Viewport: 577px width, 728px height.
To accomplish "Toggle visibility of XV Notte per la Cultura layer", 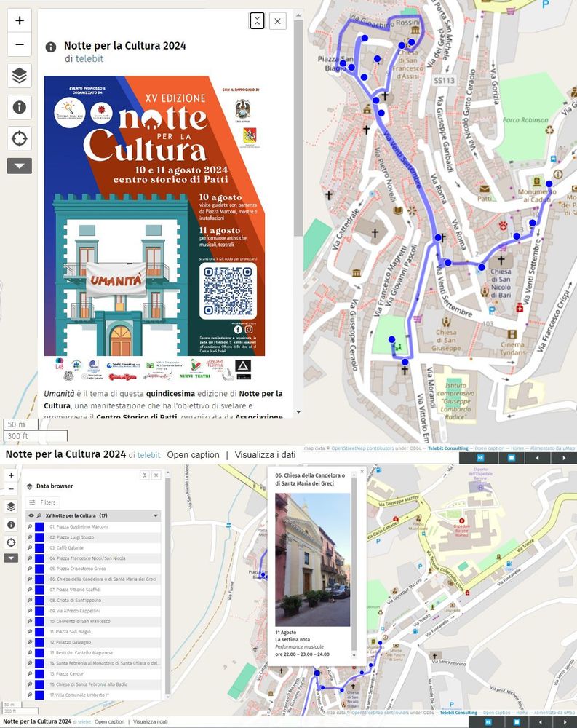I will (31, 515).
